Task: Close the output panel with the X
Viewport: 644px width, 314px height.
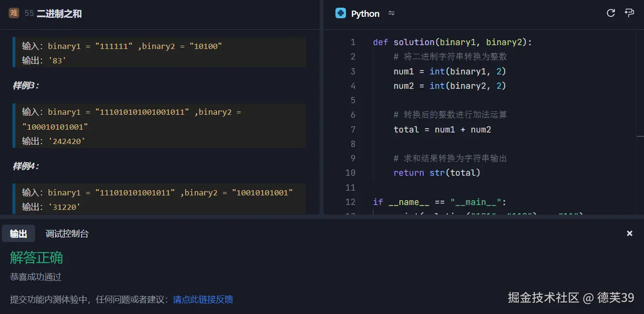Action: 630,233
